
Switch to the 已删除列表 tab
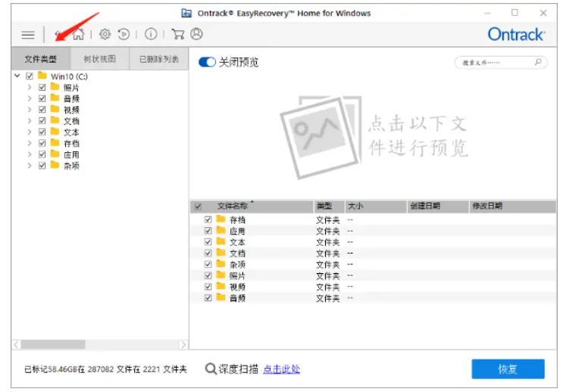click(158, 59)
